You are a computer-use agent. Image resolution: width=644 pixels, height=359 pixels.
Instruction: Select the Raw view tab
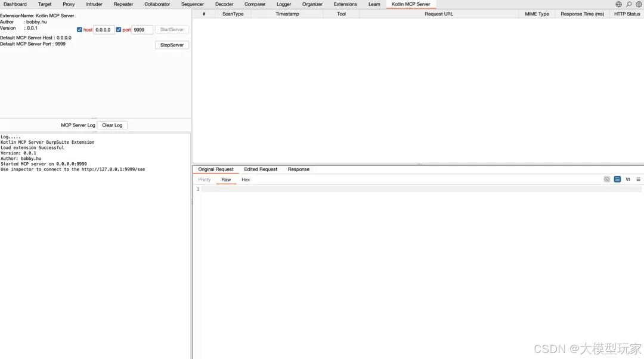click(226, 179)
